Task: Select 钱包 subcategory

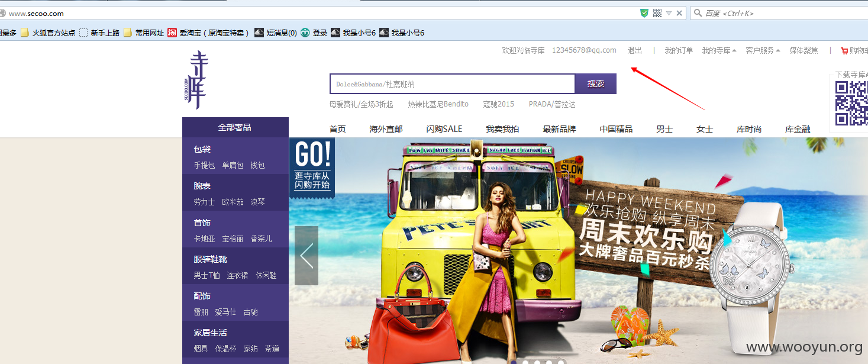Action: (x=257, y=165)
